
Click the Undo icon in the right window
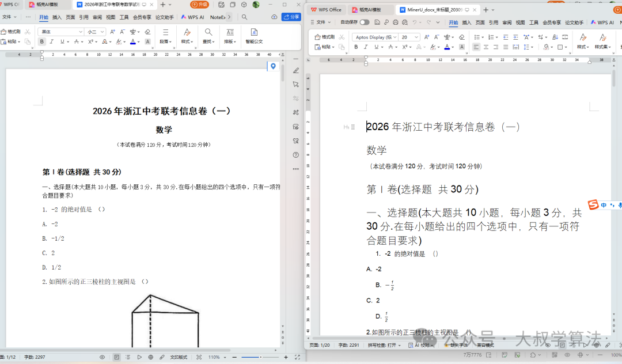pyautogui.click(x=415, y=22)
